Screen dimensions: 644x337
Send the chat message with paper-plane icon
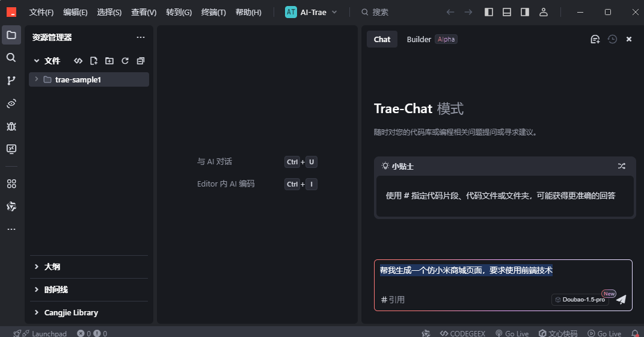coord(621,300)
